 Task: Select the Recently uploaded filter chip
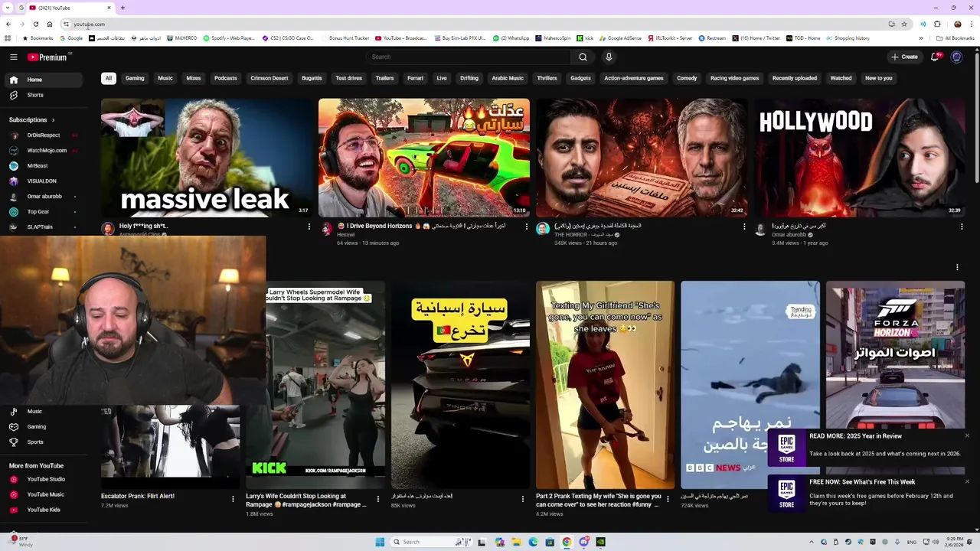[795, 78]
